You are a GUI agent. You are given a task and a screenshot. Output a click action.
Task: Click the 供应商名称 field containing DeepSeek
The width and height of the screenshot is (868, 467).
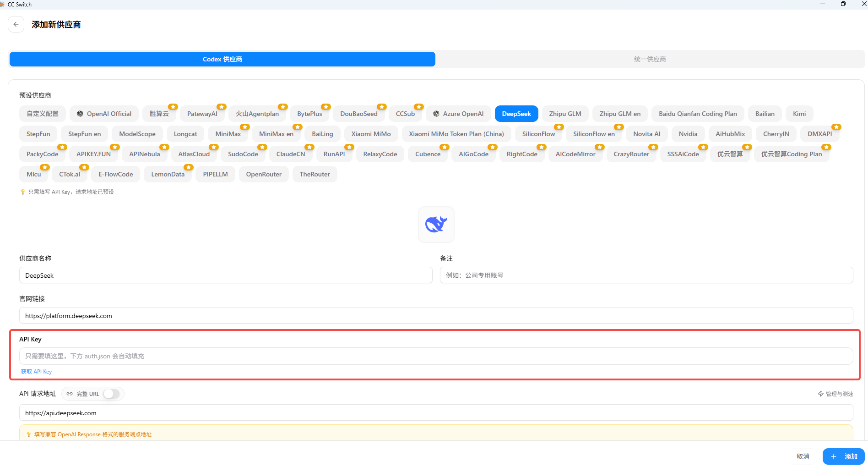point(226,275)
